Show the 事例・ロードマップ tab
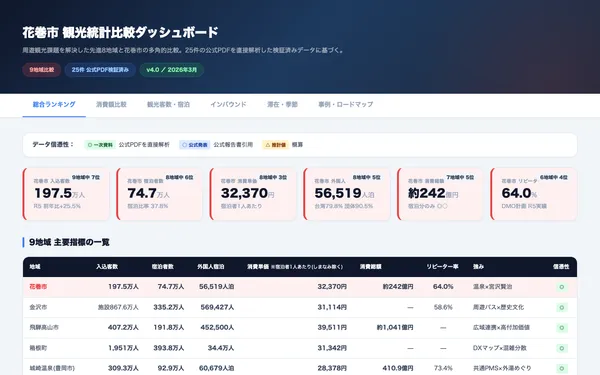 [346, 104]
